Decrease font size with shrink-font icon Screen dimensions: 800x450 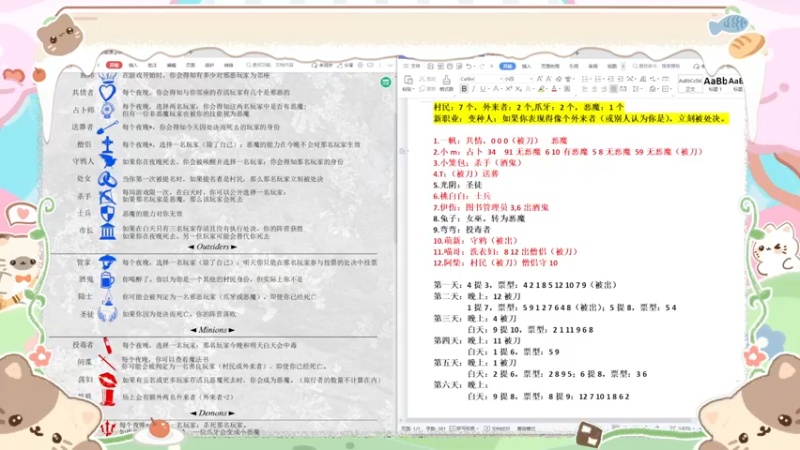(x=549, y=79)
